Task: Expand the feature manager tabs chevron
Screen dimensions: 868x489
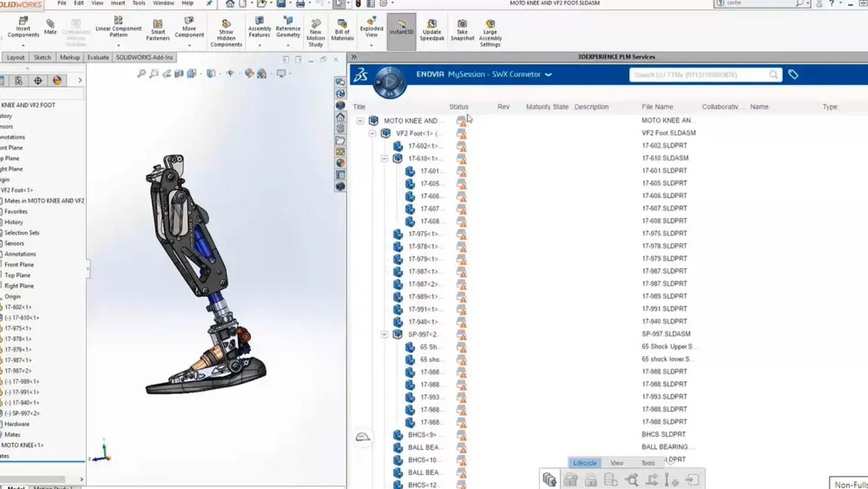Action: [x=80, y=80]
